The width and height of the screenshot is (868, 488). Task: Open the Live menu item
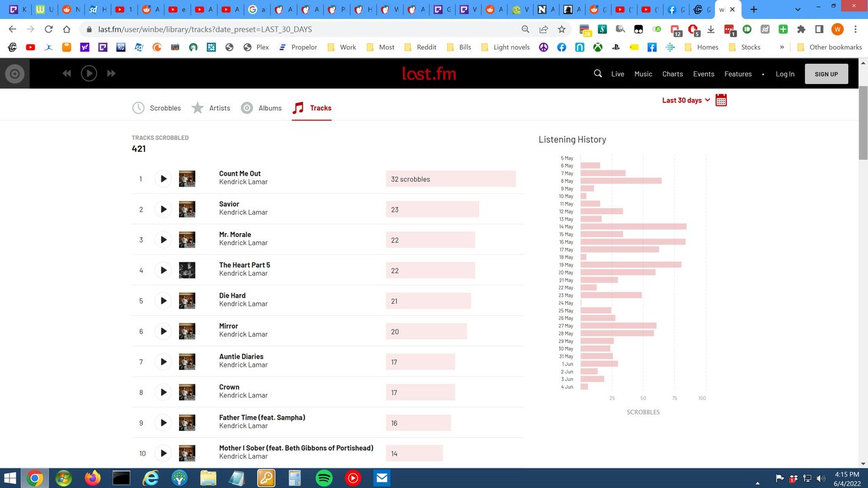[x=618, y=74]
